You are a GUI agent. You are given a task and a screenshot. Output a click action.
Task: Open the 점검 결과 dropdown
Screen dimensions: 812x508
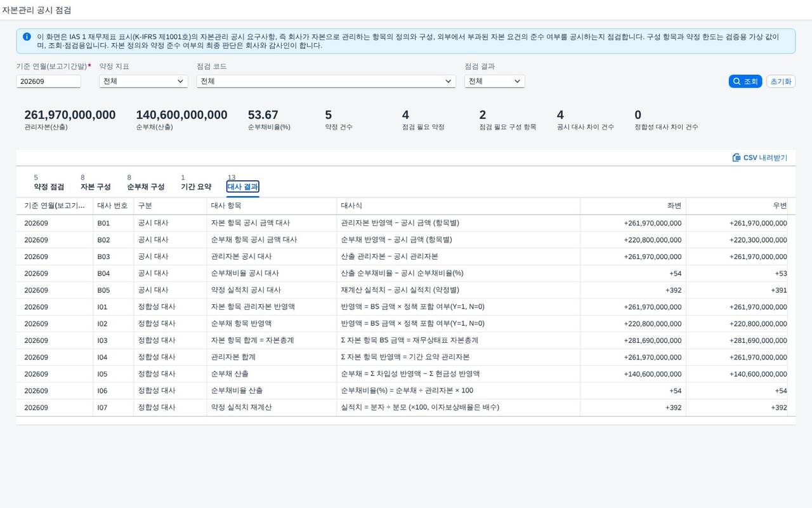coord(494,81)
